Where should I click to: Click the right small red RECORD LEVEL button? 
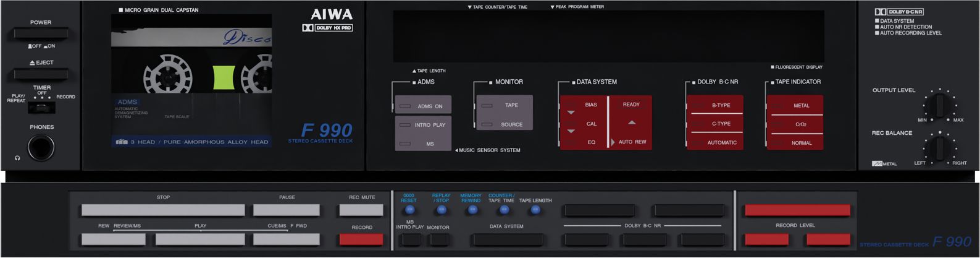pos(829,239)
